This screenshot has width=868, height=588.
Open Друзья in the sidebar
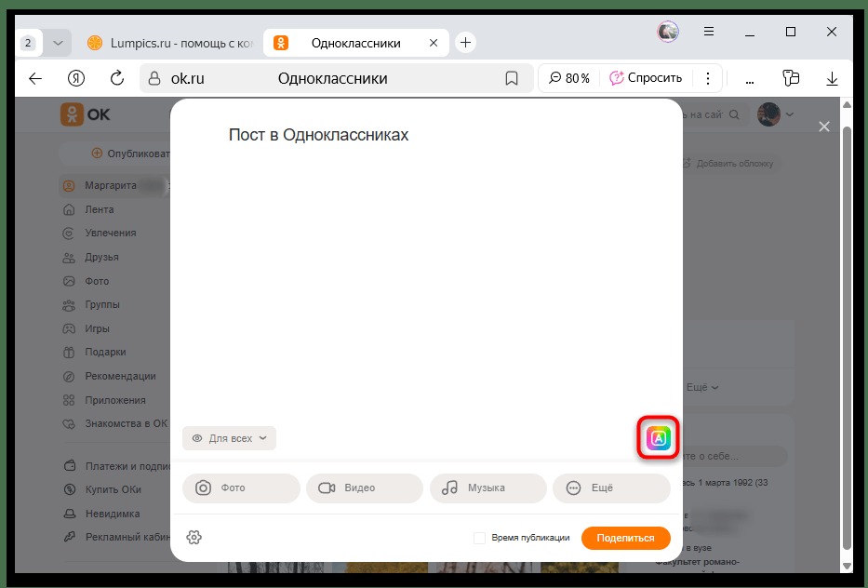point(101,257)
